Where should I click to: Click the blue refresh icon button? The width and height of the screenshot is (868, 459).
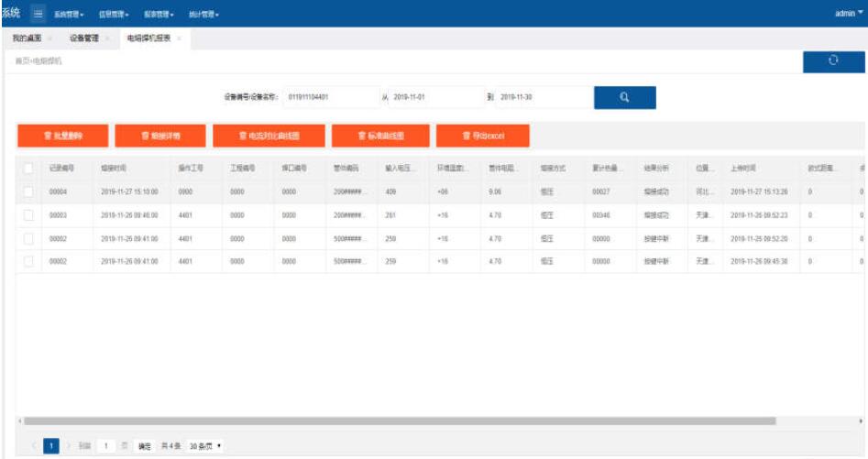833,60
